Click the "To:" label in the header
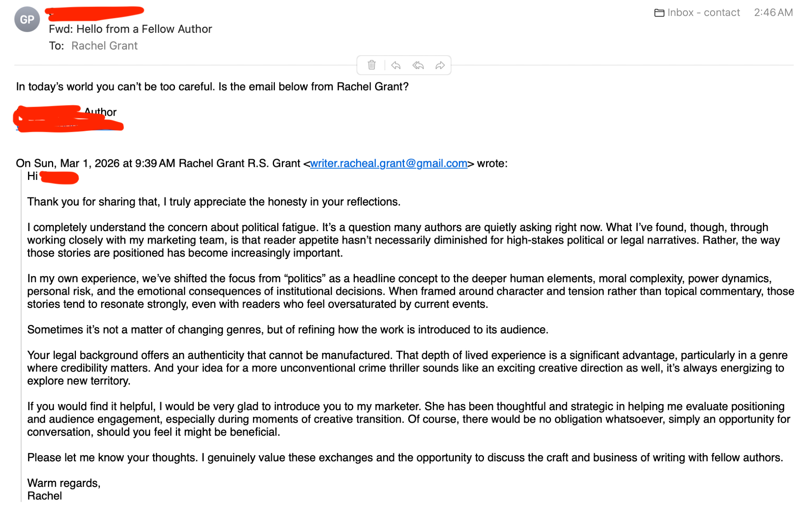The height and width of the screenshot is (506, 812). click(x=56, y=46)
